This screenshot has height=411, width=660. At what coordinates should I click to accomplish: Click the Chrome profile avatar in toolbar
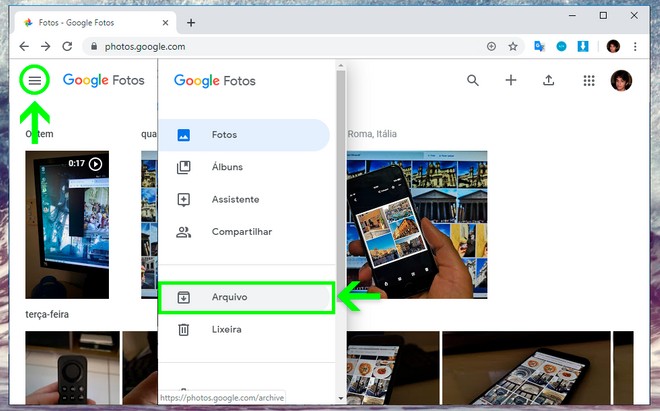613,46
